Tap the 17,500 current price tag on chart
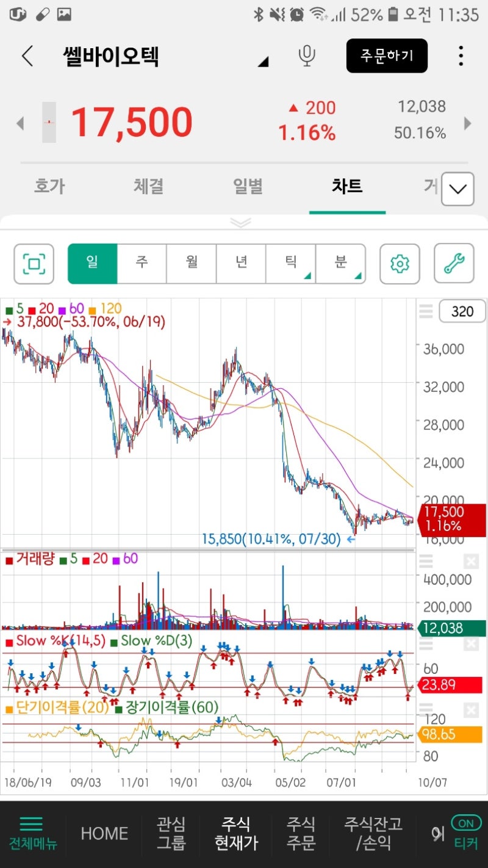Image resolution: width=488 pixels, height=868 pixels. point(451,519)
